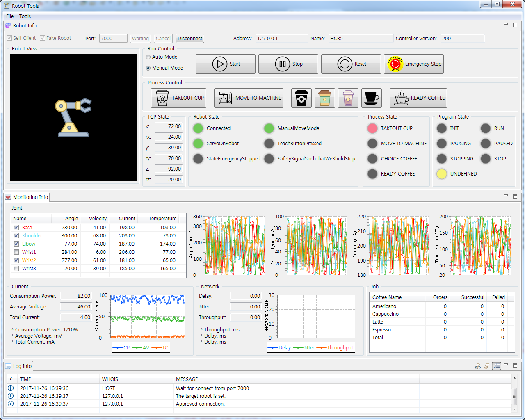
Task: Click the plain eraser icon in Log Info toolbar
Action: tap(486, 366)
